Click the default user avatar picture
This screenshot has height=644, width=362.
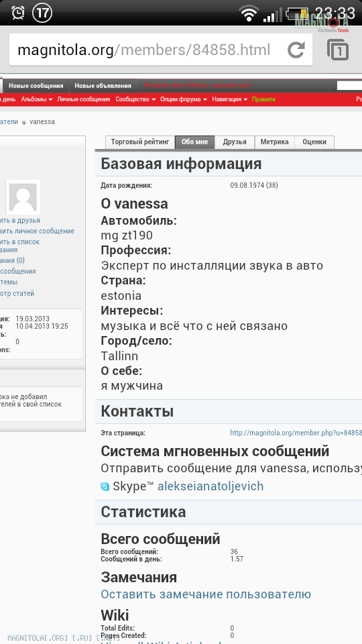click(23, 197)
